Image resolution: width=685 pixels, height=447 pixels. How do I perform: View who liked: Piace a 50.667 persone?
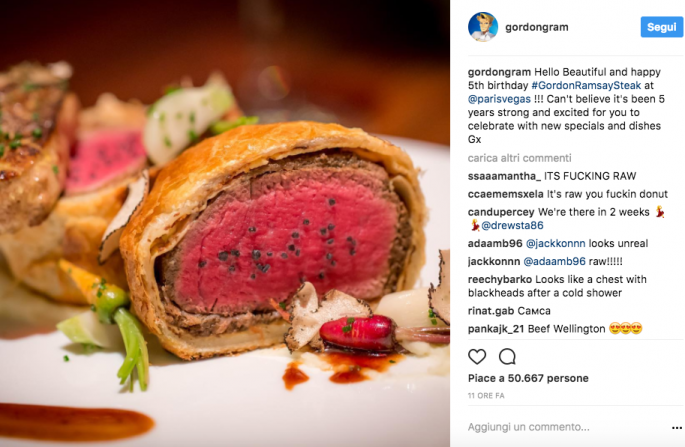coord(528,378)
